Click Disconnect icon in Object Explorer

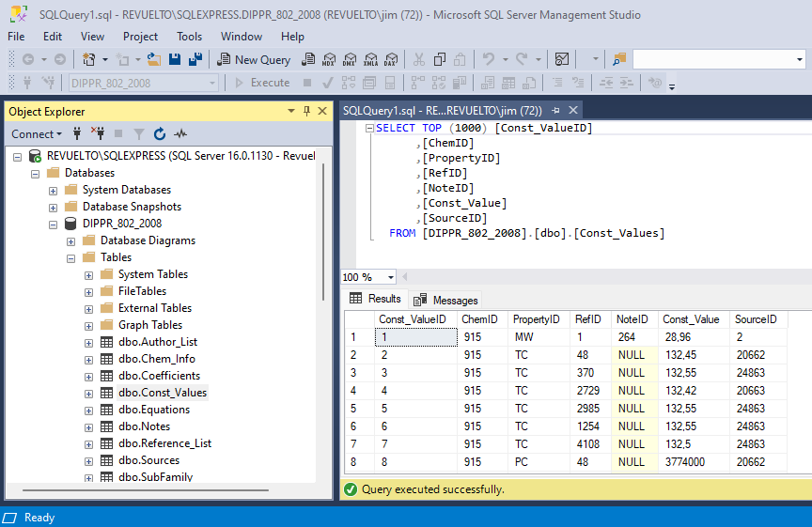[98, 134]
